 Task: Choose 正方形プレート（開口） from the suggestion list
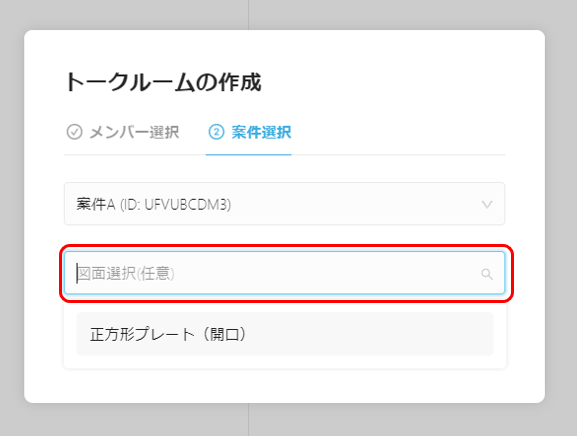[x=285, y=334]
